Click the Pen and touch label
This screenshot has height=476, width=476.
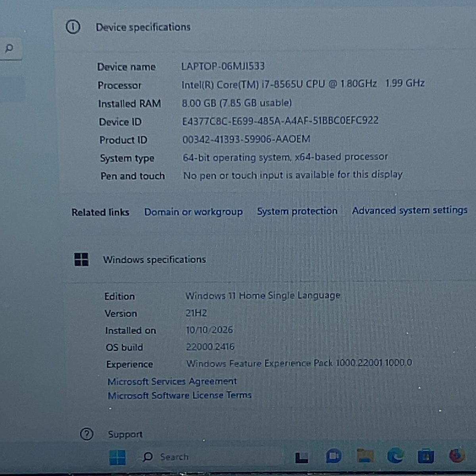[132, 176]
